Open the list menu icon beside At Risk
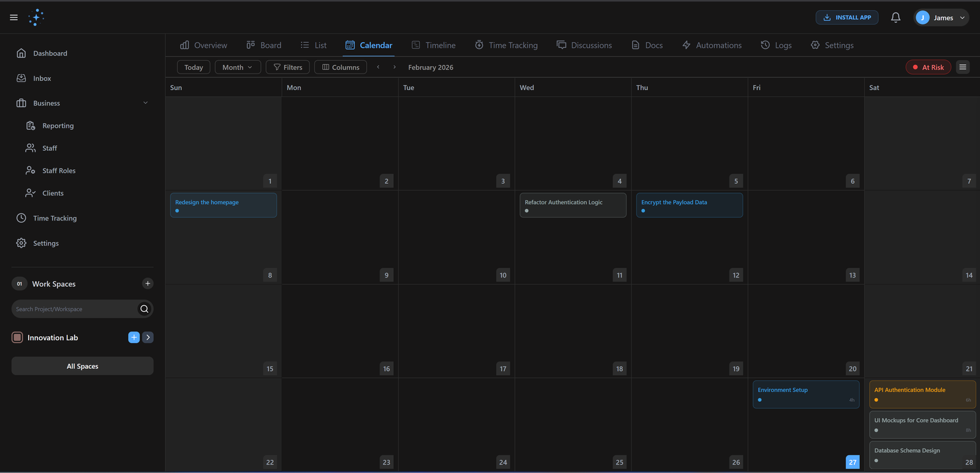Viewport: 980px width, 473px height. tap(963, 67)
